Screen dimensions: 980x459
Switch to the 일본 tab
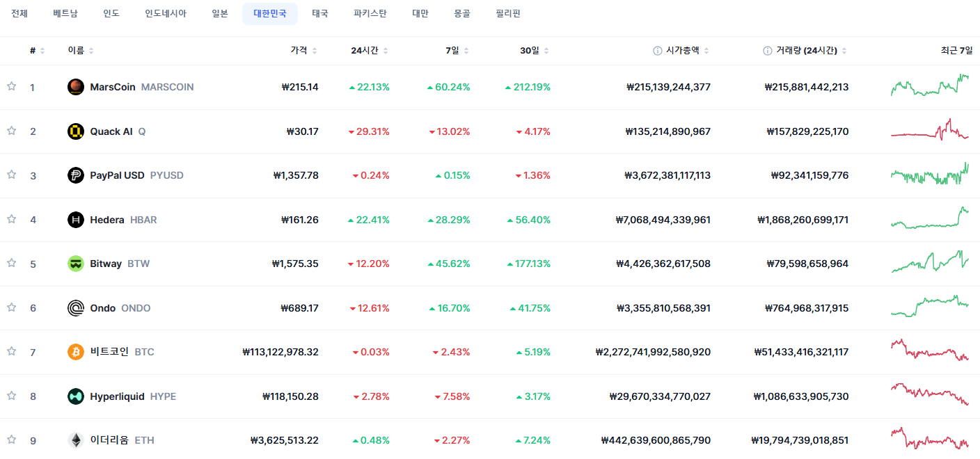point(220,13)
